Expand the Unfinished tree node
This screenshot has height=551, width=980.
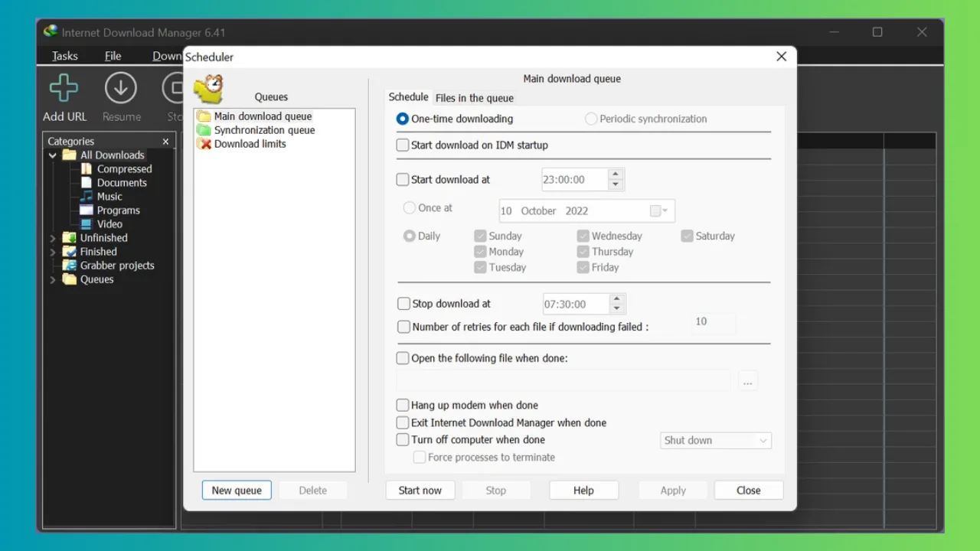52,238
